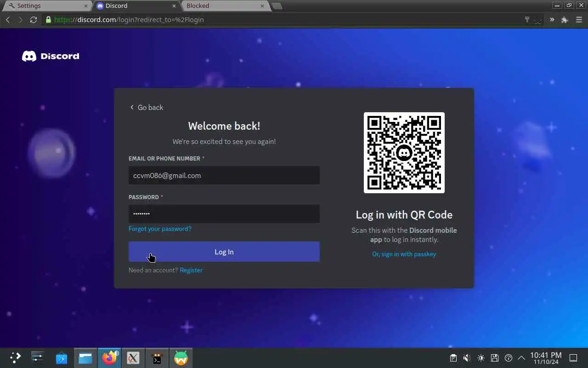Image resolution: width=588 pixels, height=368 pixels.
Task: Click the muted volume tray icon
Action: 467,358
